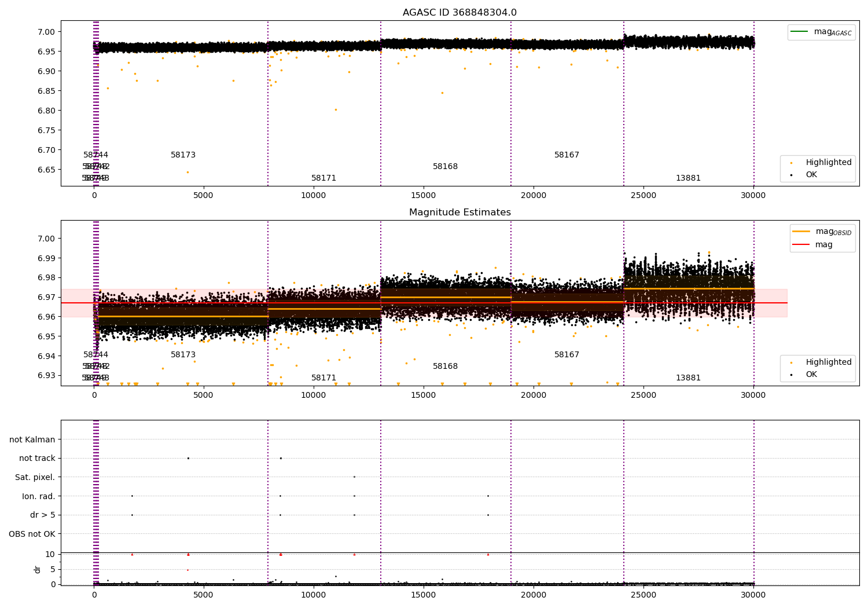Click the 'Ion. rad.' axis label
This screenshot has width=868, height=608.
[x=39, y=496]
